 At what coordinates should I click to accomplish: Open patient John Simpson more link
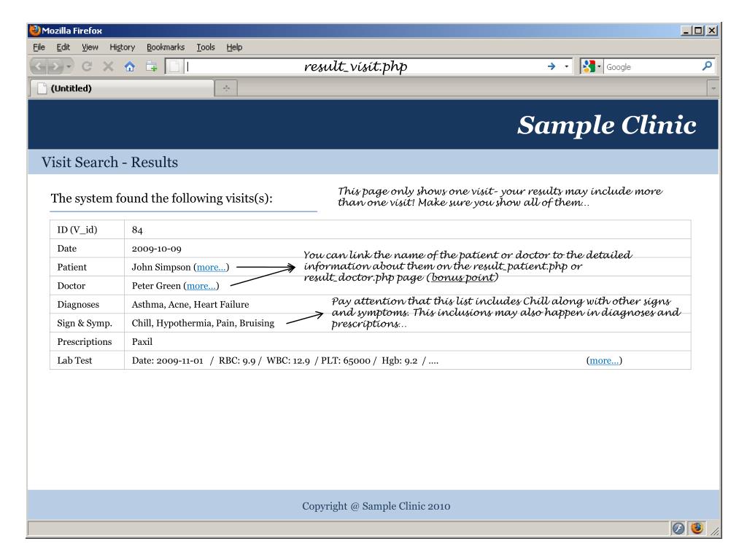(211, 267)
